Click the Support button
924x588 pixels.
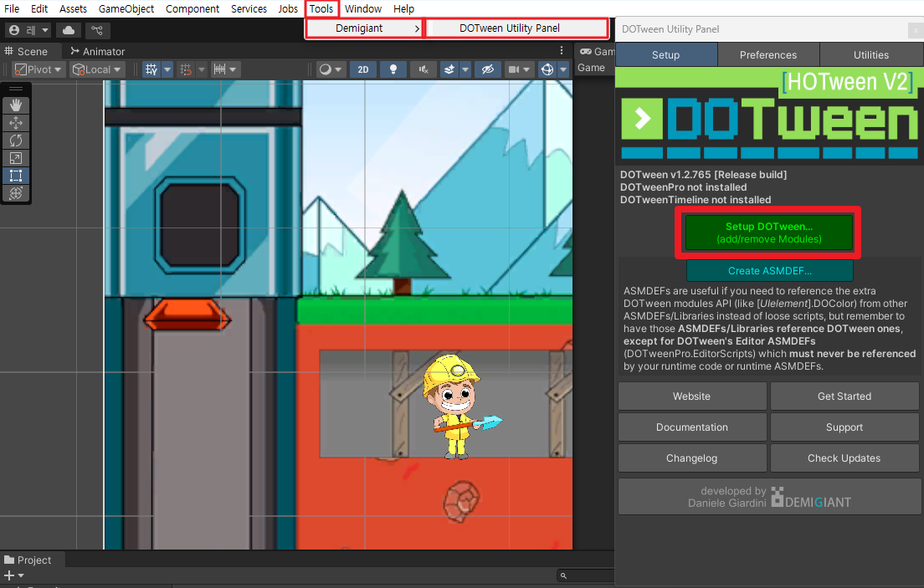click(844, 427)
